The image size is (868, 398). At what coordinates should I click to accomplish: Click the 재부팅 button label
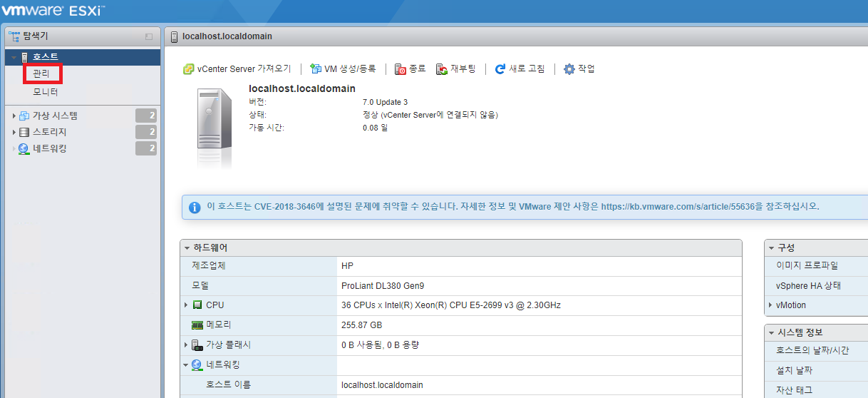tap(463, 69)
